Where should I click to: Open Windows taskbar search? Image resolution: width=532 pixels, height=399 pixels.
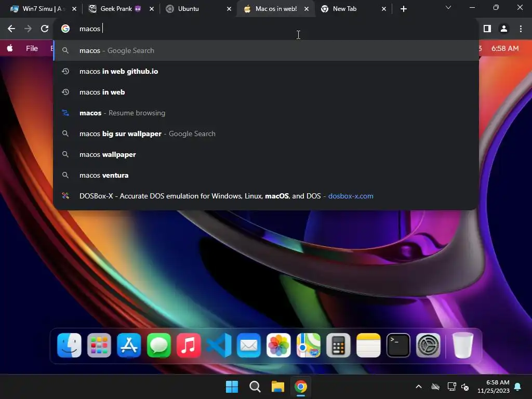[255, 387]
